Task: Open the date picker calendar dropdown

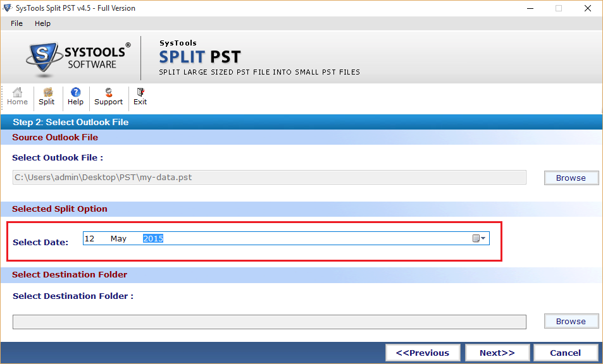Action: click(479, 238)
